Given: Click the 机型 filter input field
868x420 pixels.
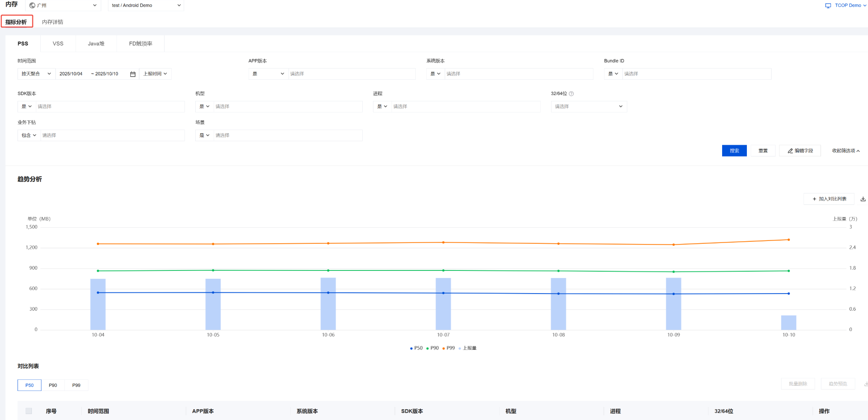Looking at the screenshot, I should point(288,106).
